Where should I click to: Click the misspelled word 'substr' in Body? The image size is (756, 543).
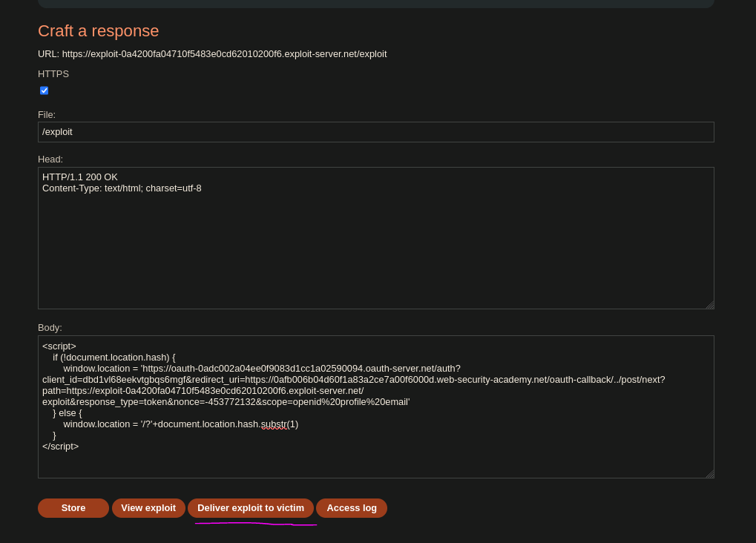(x=274, y=424)
